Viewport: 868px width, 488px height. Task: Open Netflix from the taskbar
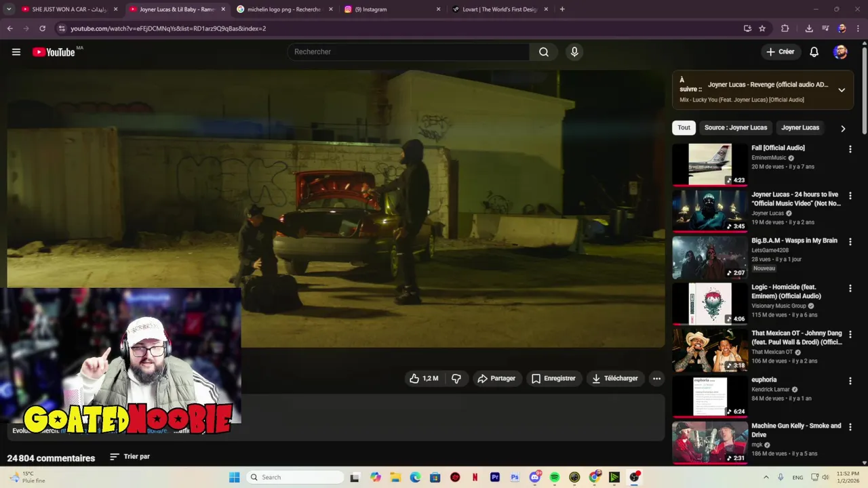coord(475,477)
